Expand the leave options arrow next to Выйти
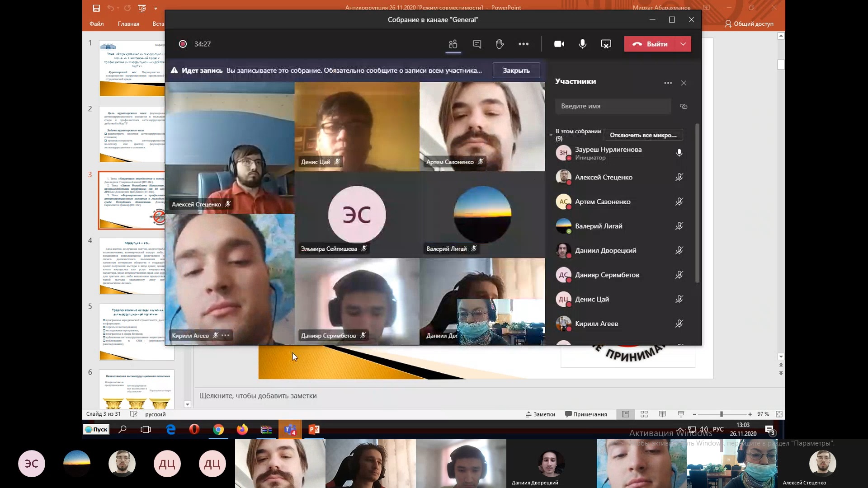 tap(684, 44)
